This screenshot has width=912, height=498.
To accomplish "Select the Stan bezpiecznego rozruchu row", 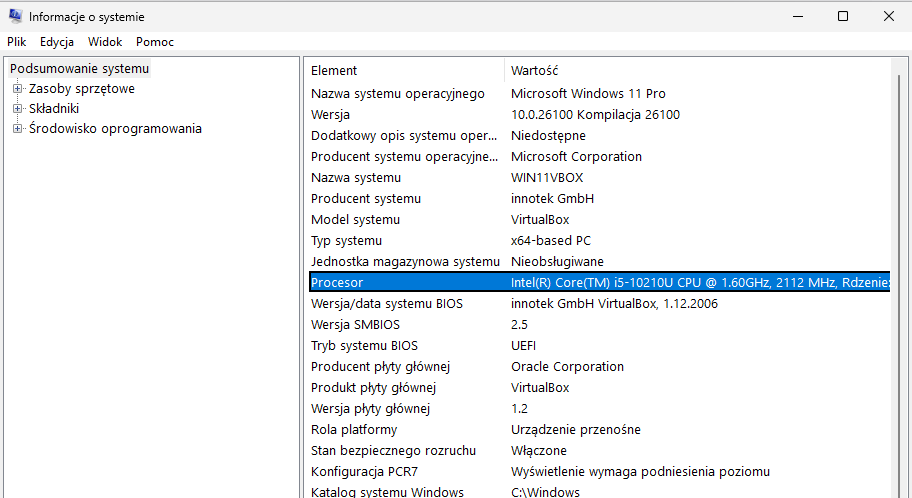I will 600,450.
